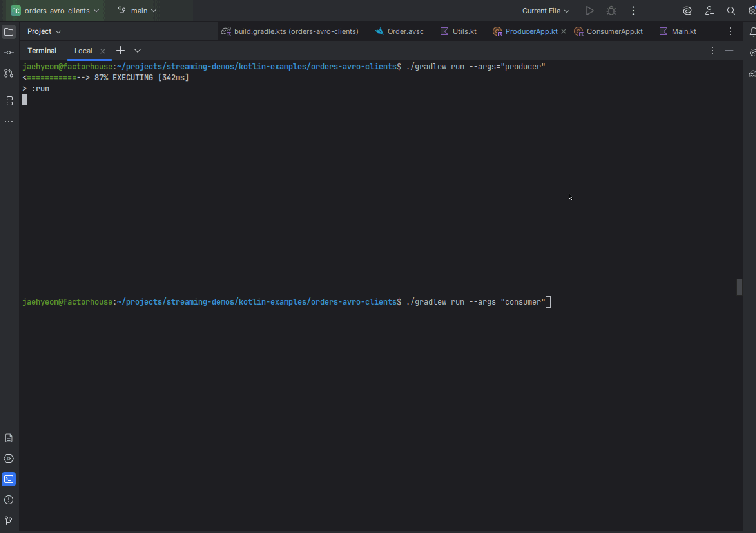Click the "> :run" task line
Screen dimensions: 756x533
click(35, 89)
